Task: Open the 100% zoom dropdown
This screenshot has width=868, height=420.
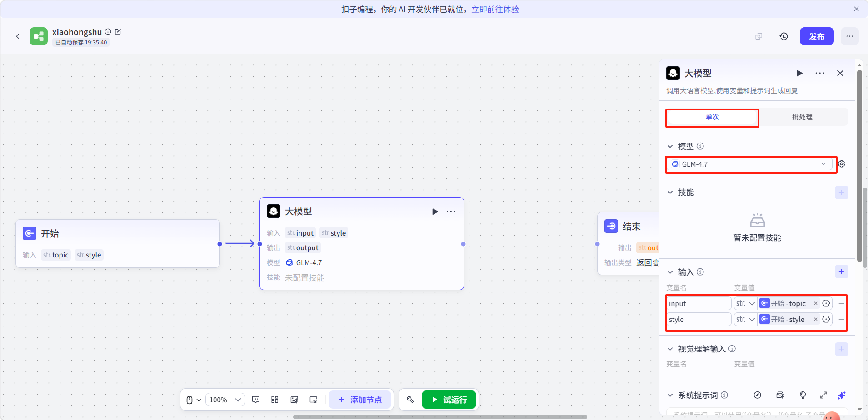Action: pos(225,400)
